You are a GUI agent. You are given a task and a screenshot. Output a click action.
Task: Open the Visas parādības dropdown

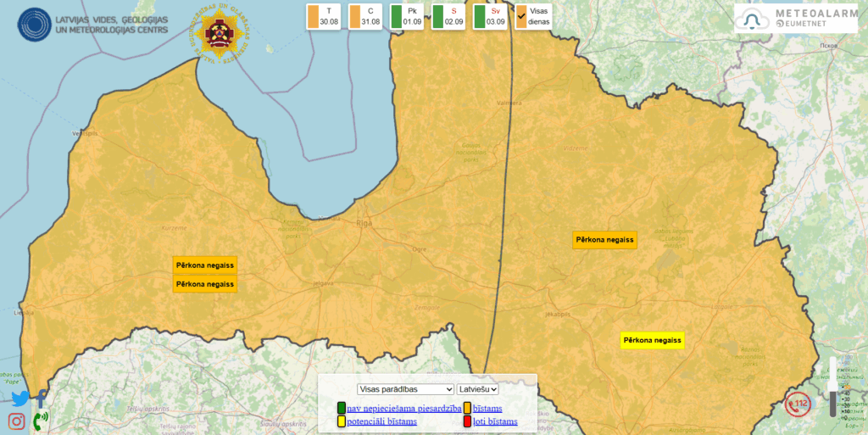405,389
